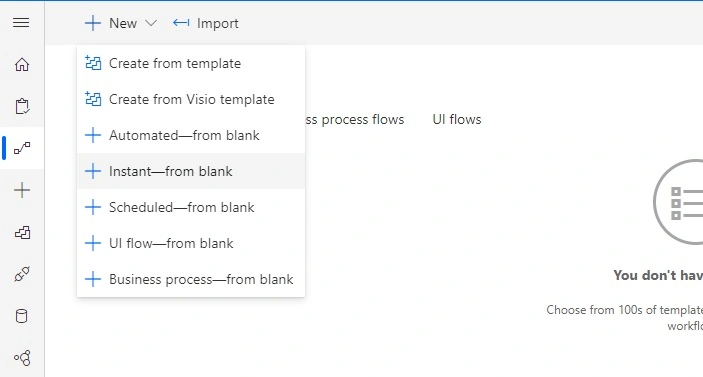This screenshot has height=377, width=703.
Task: Click plus icon beside Automated—from blank
Action: click(93, 135)
